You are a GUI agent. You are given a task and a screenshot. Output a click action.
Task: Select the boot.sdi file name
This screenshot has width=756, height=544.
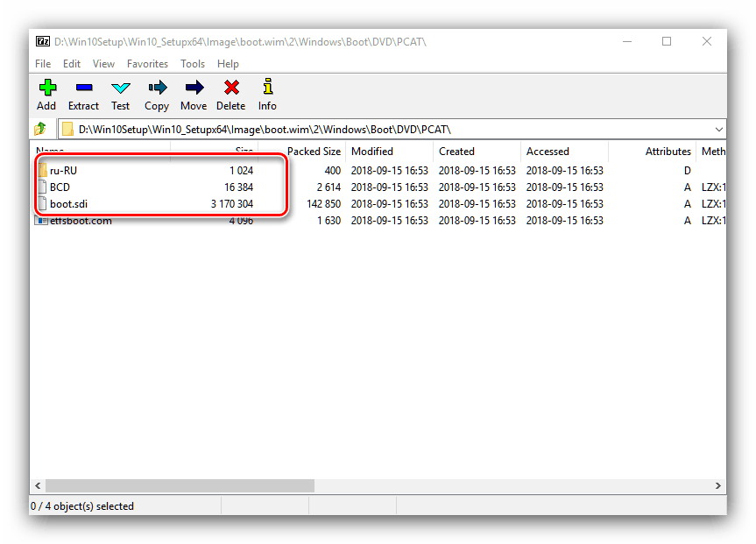click(x=68, y=204)
